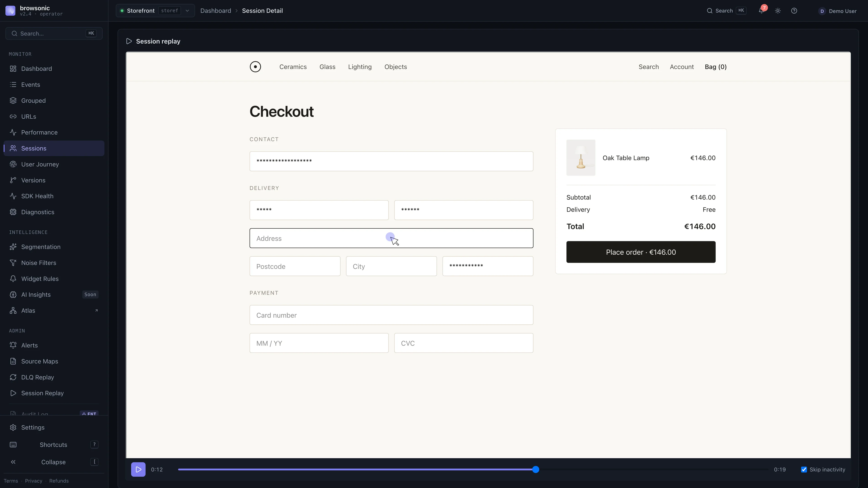Screen dimensions: 868x488
Task: Click the replay progress slider handle
Action: pyautogui.click(x=536, y=469)
